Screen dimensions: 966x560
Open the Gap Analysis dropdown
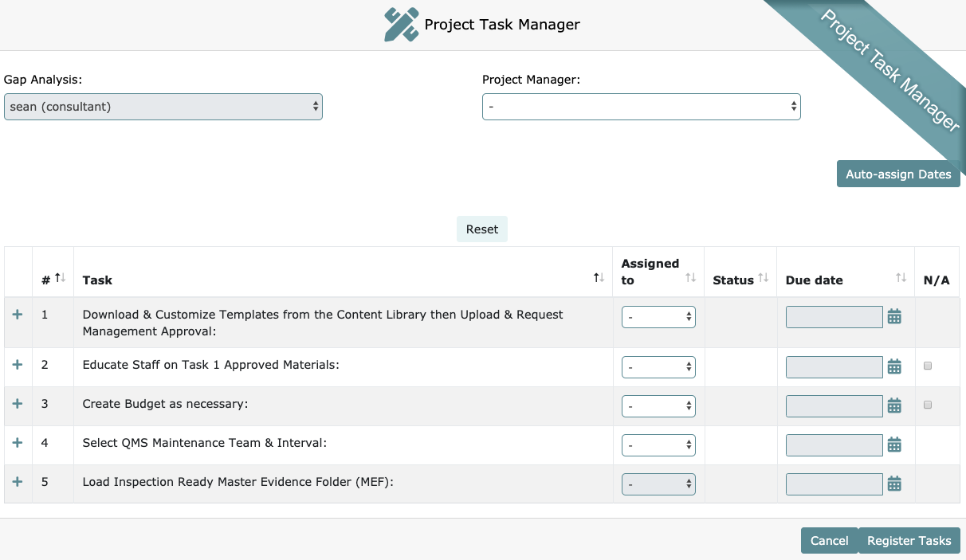tap(163, 107)
